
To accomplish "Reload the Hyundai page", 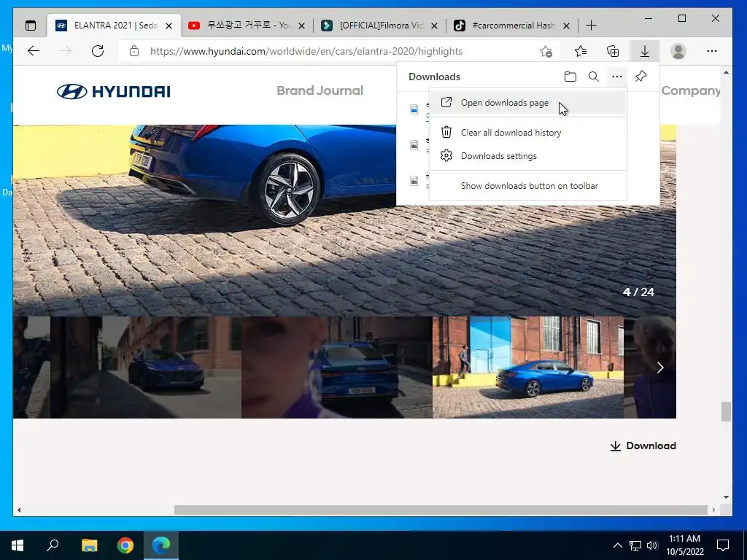I will [98, 51].
